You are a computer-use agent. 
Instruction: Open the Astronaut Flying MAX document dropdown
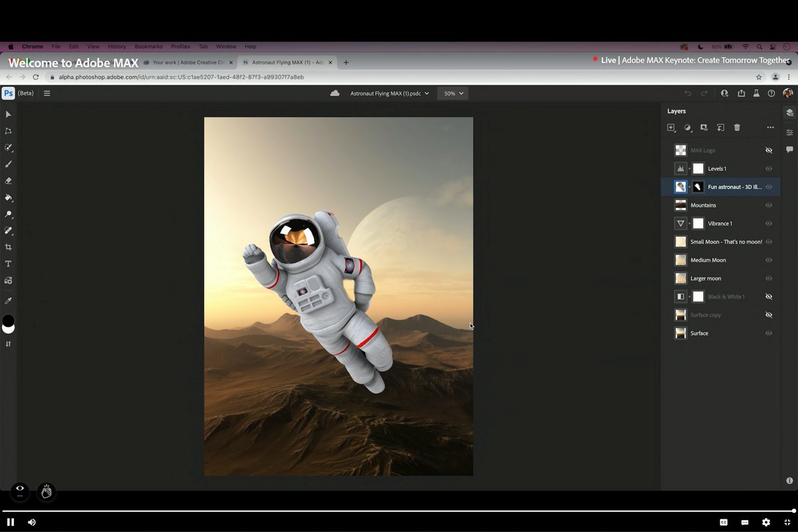pos(390,93)
